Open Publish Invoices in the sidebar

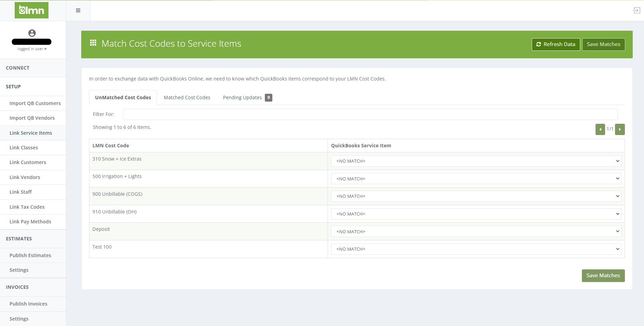[28, 304]
